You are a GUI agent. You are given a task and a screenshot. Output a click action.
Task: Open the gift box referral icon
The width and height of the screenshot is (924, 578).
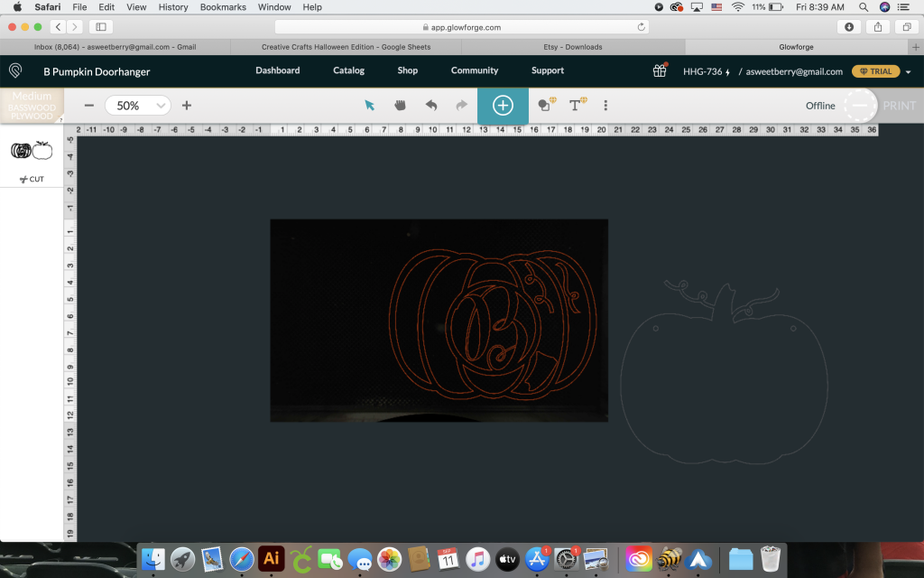coord(660,70)
